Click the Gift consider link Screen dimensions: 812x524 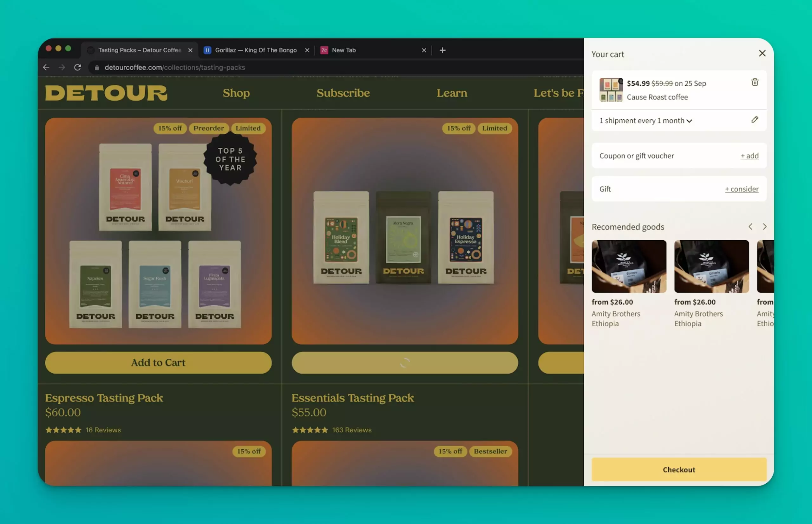(741, 189)
